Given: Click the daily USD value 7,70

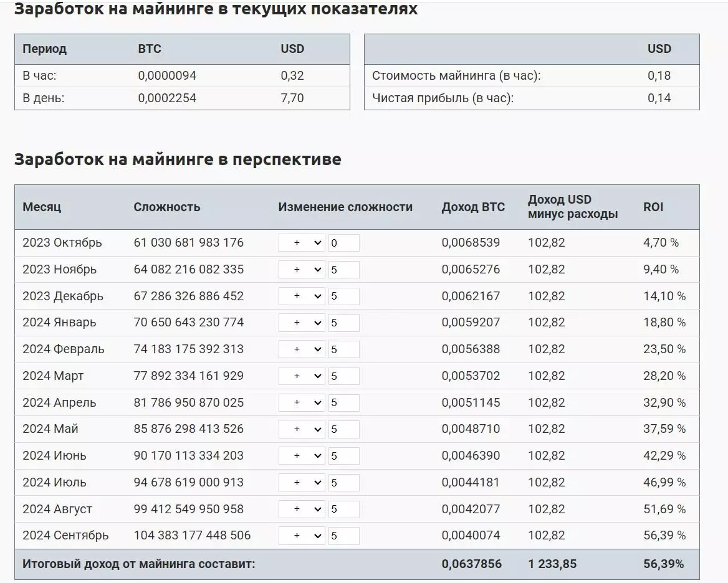Looking at the screenshot, I should click(292, 98).
